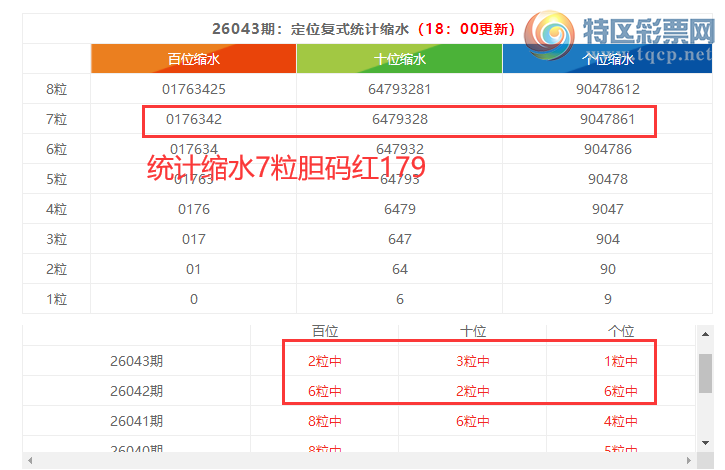Select the 个位缩水 blue column header

(608, 59)
